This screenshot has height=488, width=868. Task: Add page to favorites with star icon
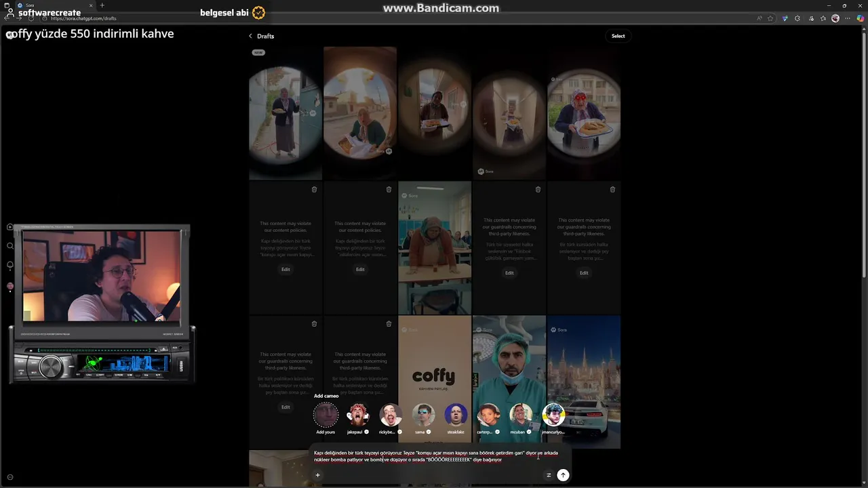pyautogui.click(x=772, y=18)
